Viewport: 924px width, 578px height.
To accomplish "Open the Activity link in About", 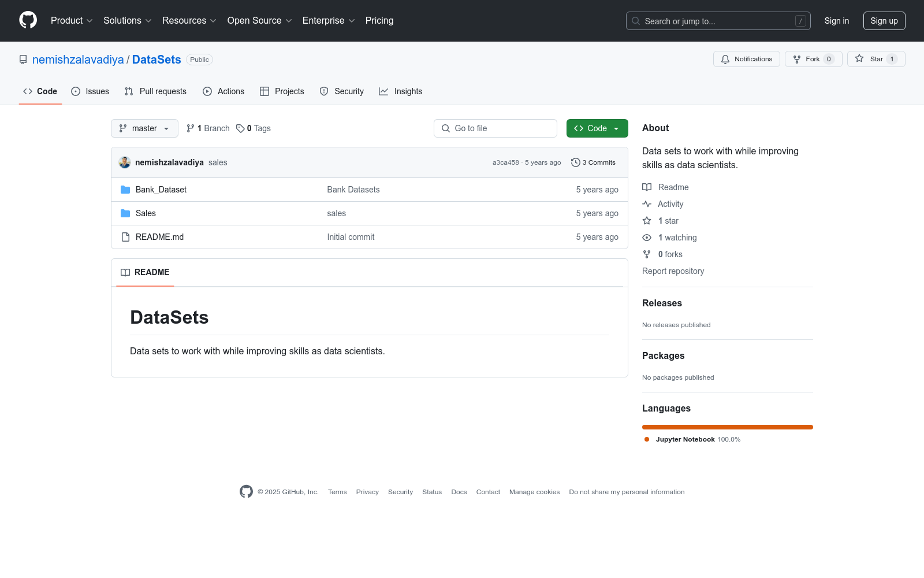I will 663,204.
